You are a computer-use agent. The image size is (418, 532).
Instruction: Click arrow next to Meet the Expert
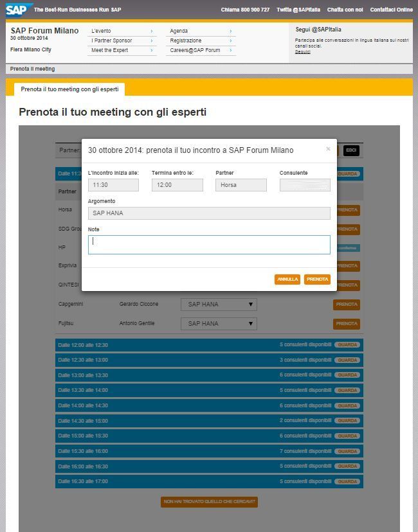[152, 50]
